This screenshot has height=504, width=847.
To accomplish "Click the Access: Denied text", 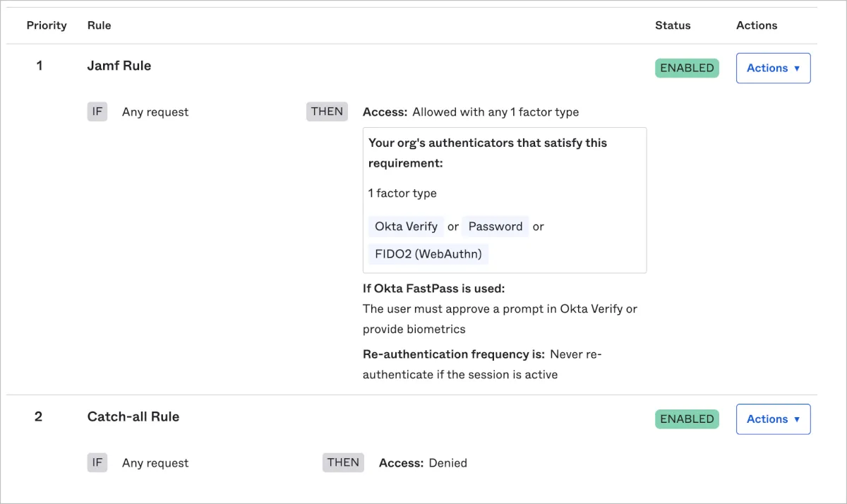I will click(423, 463).
